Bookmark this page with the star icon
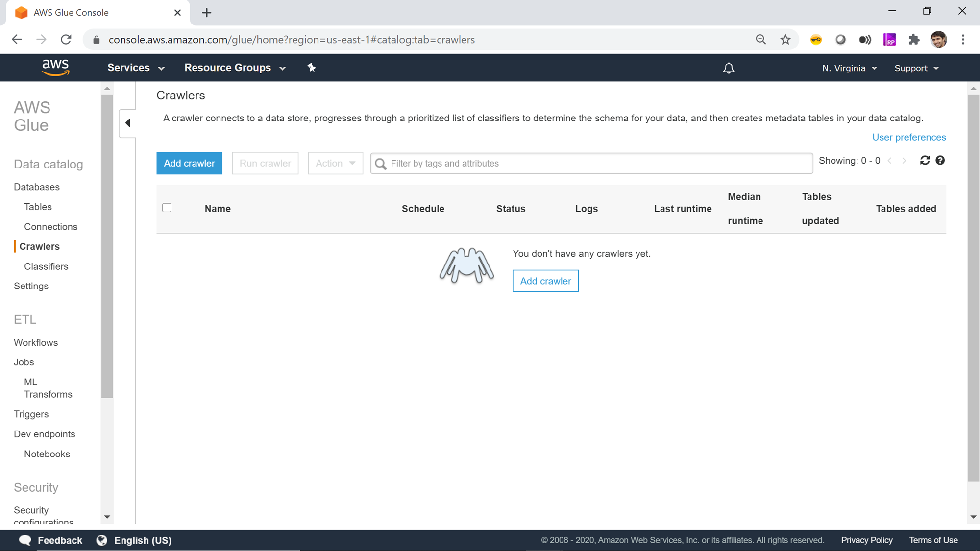This screenshot has width=980, height=551. click(785, 40)
